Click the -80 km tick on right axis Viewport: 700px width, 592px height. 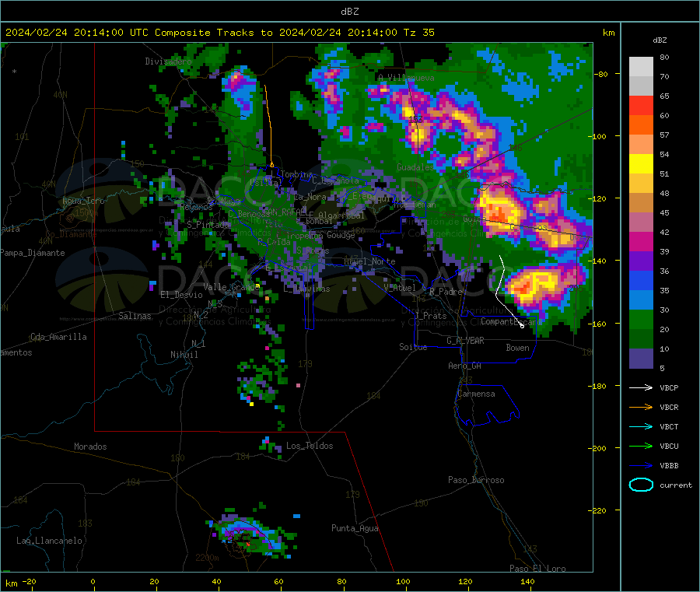click(602, 75)
